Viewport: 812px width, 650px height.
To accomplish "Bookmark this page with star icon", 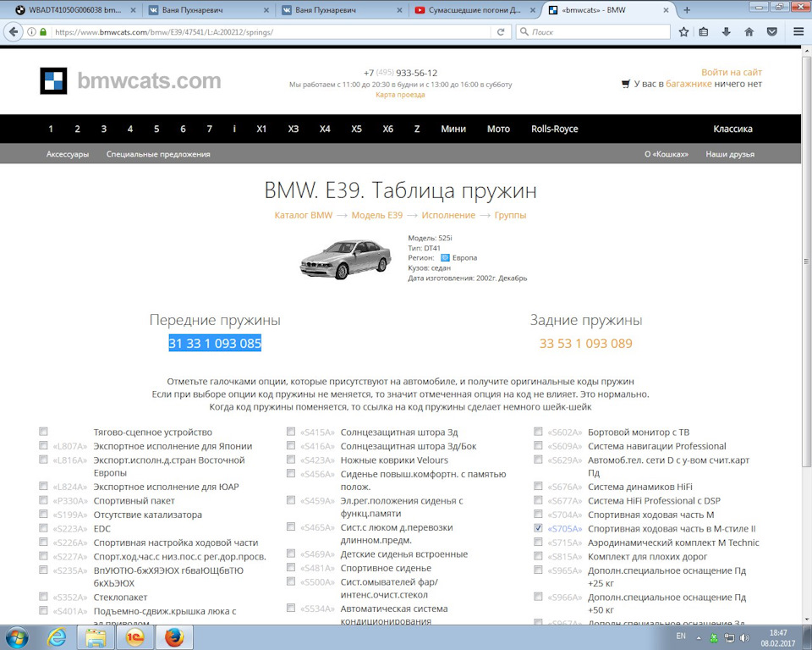I will tap(683, 32).
